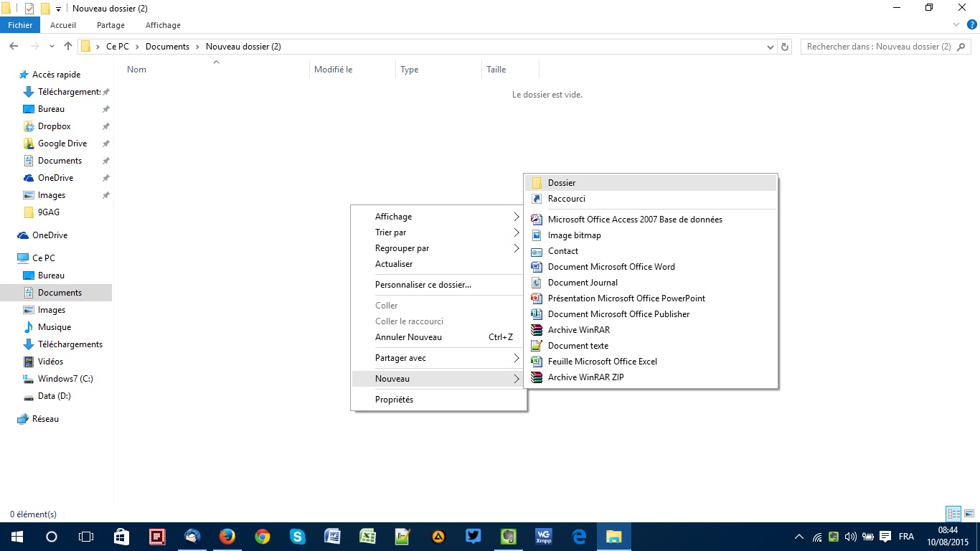Click Ce PC in address bar path
980x551 pixels.
(x=118, y=47)
